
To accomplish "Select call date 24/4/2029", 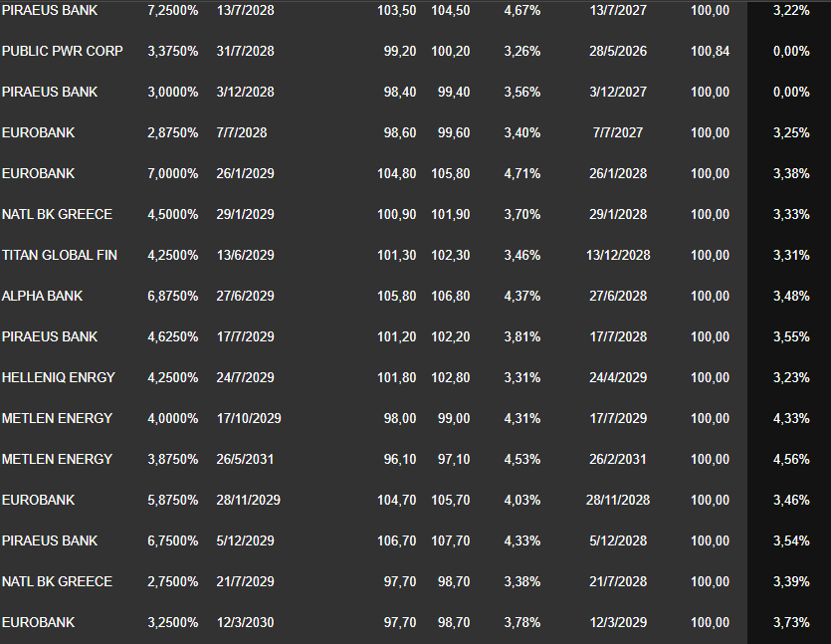I will coord(618,377).
